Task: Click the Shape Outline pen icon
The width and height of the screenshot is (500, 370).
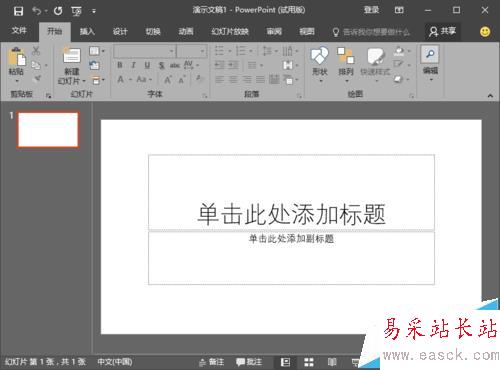Action: click(398, 64)
